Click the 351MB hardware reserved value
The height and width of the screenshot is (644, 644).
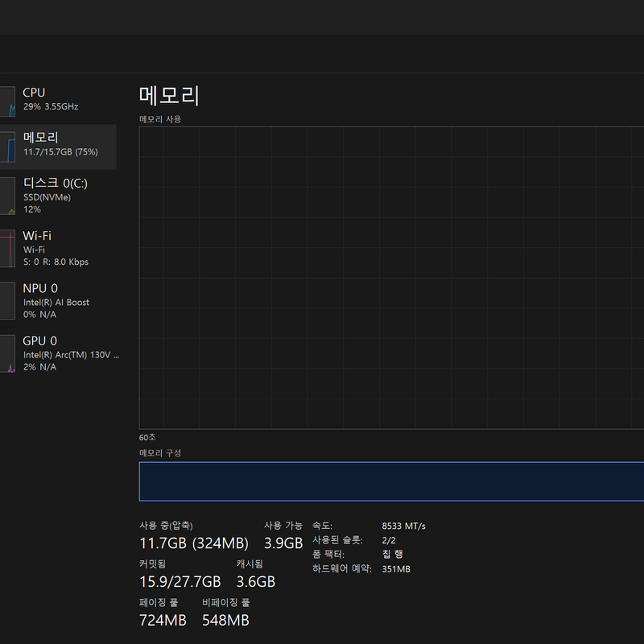click(396, 569)
